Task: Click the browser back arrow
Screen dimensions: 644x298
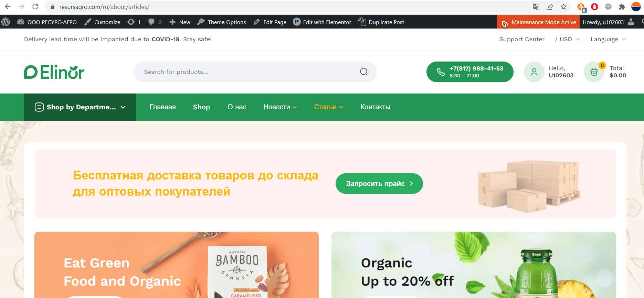Action: [x=8, y=7]
